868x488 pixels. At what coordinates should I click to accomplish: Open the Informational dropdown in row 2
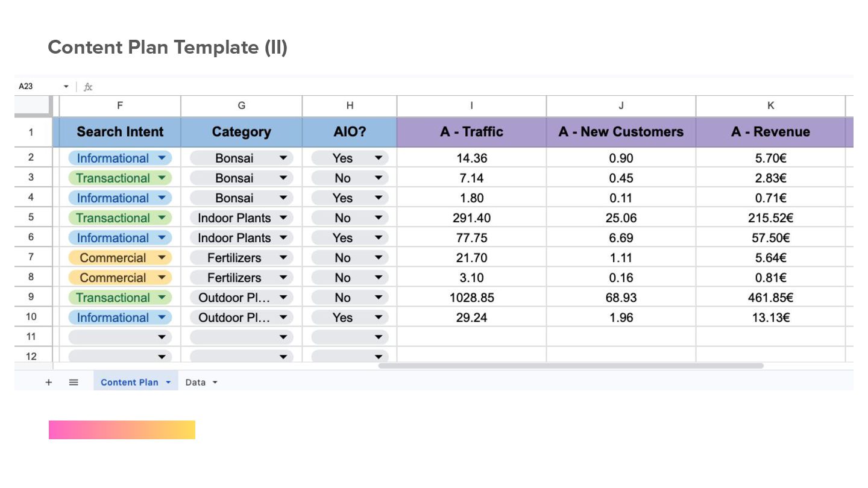(162, 158)
